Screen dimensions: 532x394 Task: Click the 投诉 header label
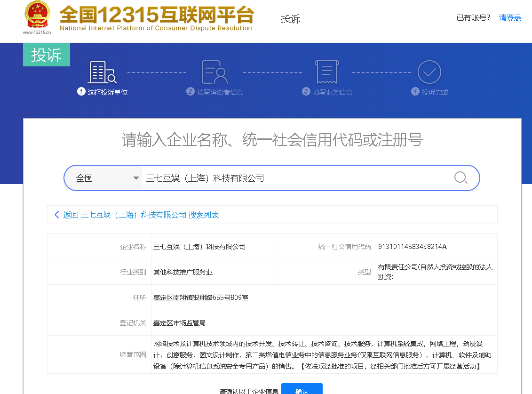[291, 19]
